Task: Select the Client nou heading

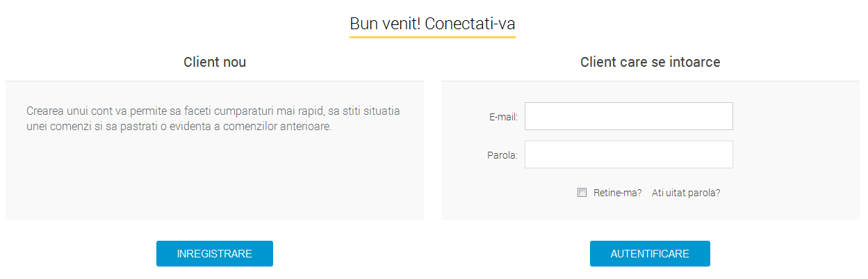Action: pyautogui.click(x=215, y=63)
